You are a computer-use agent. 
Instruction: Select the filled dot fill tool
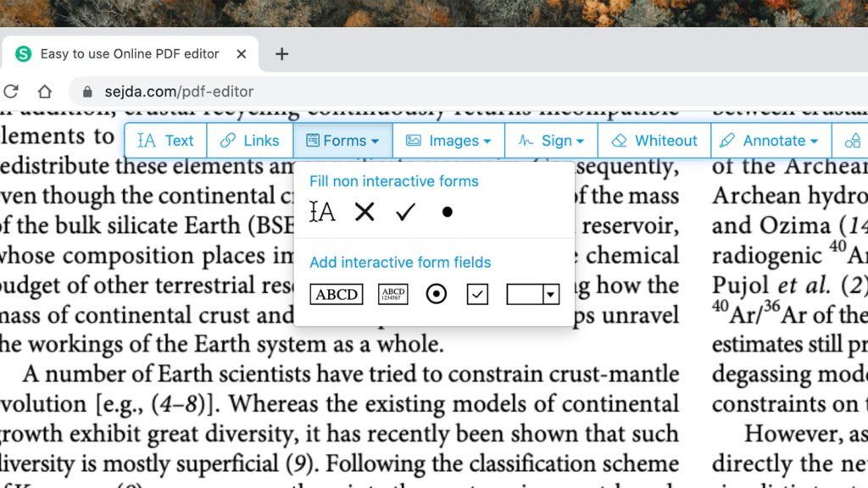click(447, 212)
